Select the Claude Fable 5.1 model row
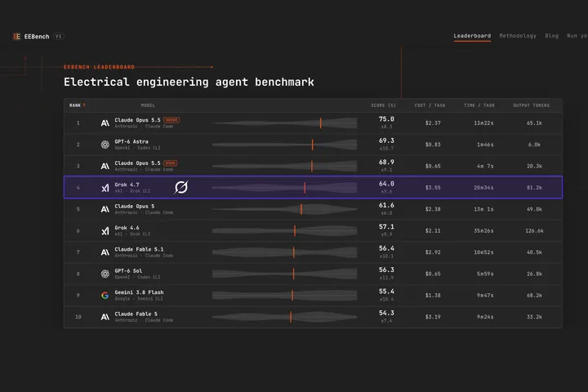 coord(313,252)
